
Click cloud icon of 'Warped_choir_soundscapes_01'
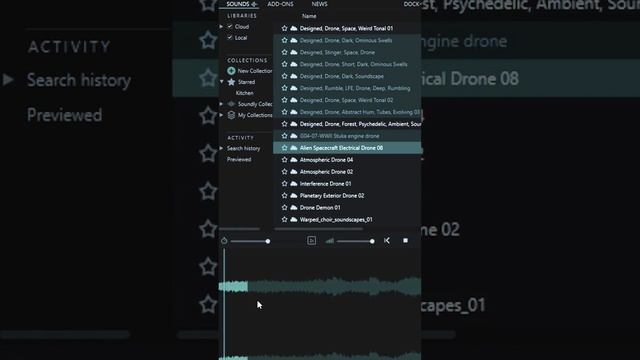293,219
